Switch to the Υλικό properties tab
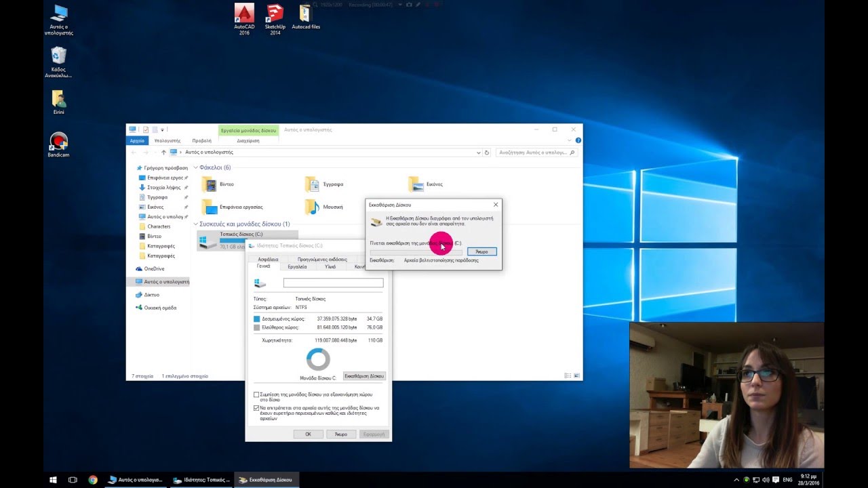Screen dimensions: 868x488 pos(330,266)
